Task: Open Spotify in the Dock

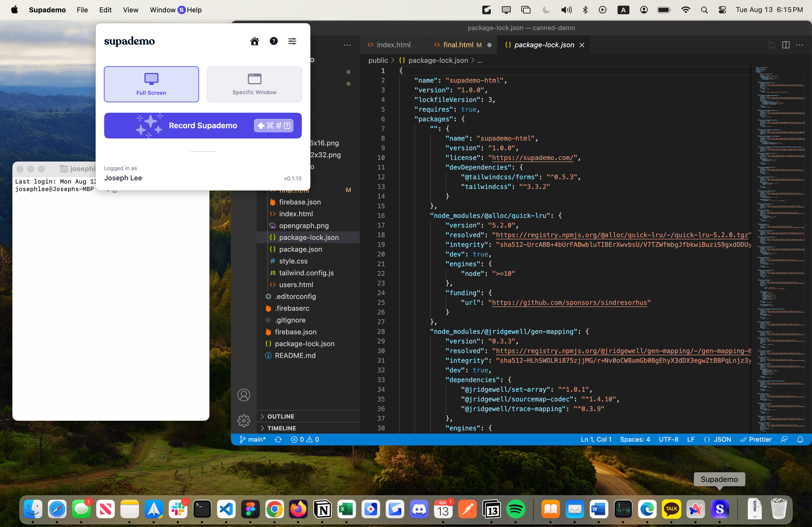Action: pyautogui.click(x=516, y=509)
